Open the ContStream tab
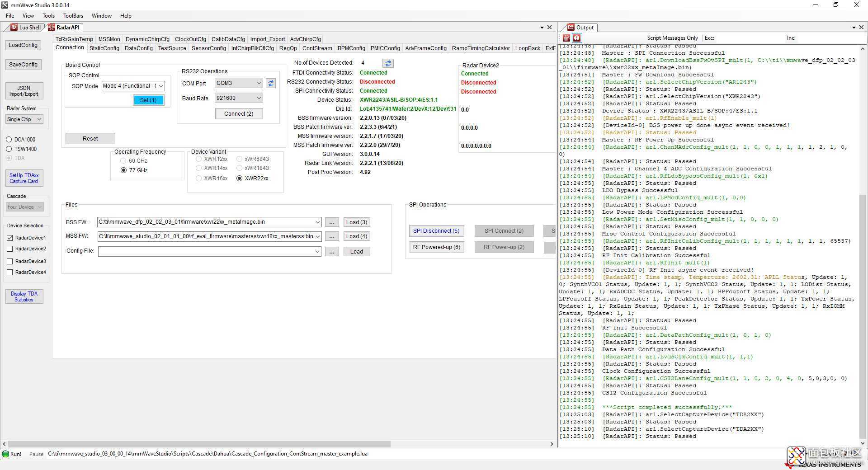 tap(317, 48)
